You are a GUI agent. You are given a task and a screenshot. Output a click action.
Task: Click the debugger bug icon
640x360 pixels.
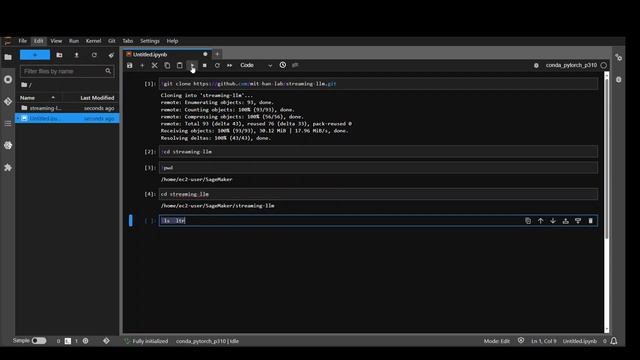pyautogui.click(x=536, y=65)
